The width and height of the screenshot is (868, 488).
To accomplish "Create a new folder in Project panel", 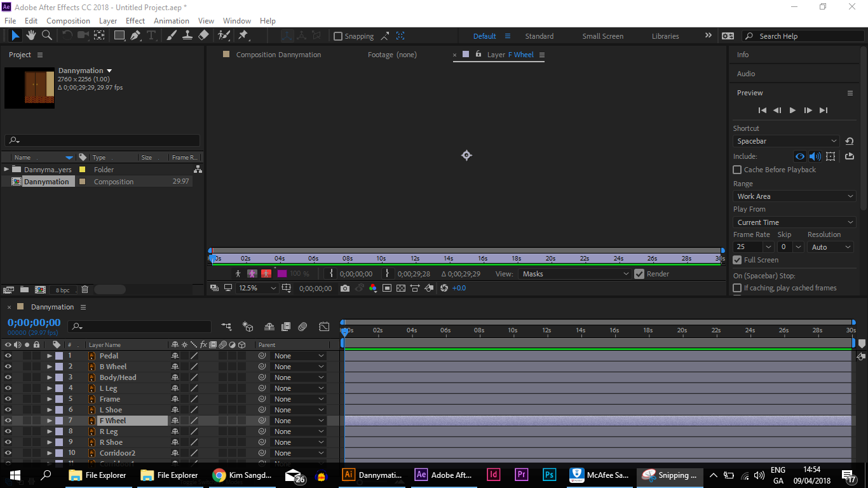I will coord(24,289).
